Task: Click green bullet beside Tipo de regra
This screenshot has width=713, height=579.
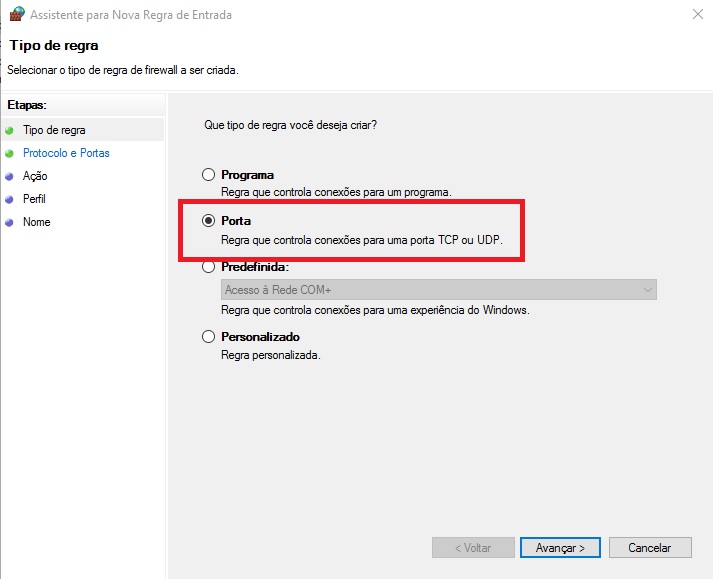Action: click(9, 131)
